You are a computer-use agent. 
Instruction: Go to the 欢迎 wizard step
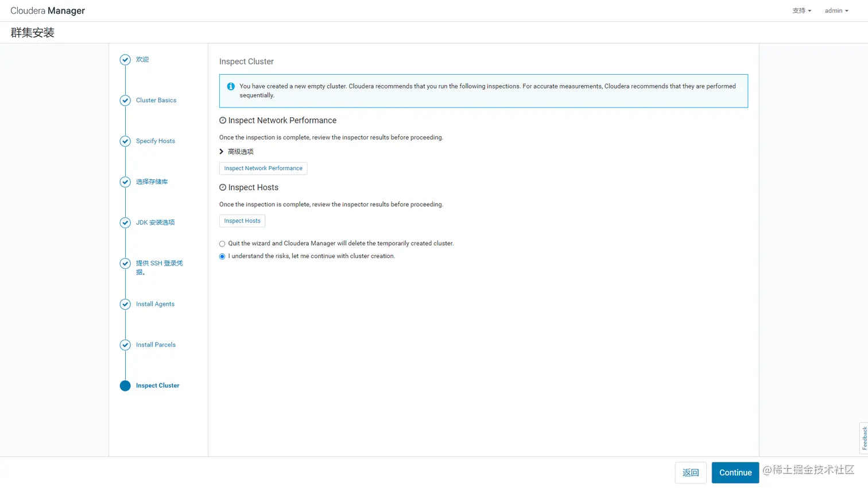[x=142, y=60]
